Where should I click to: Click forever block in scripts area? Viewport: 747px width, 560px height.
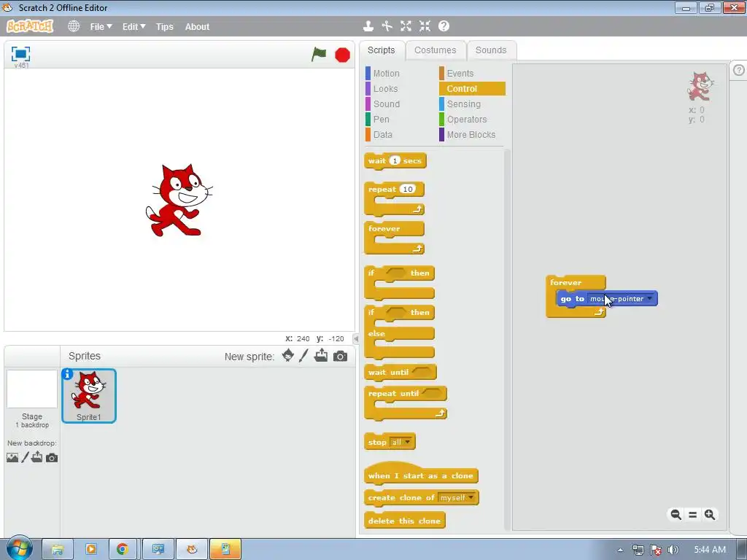[565, 282]
